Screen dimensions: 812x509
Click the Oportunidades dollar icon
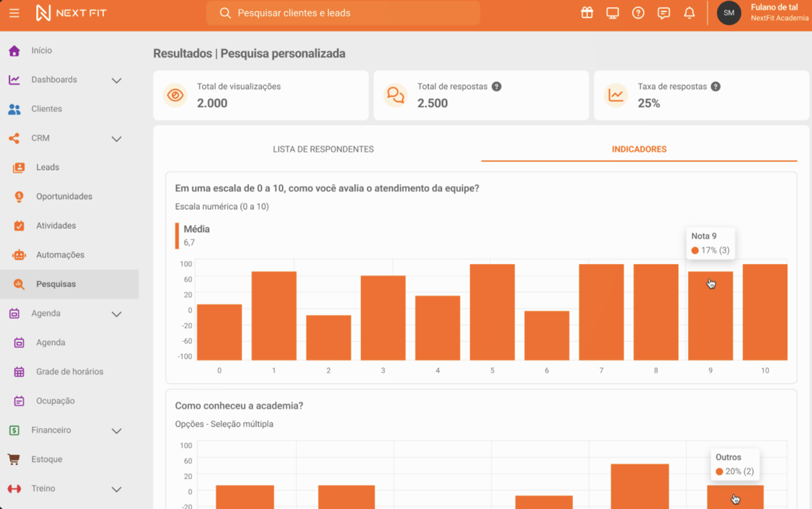19,197
